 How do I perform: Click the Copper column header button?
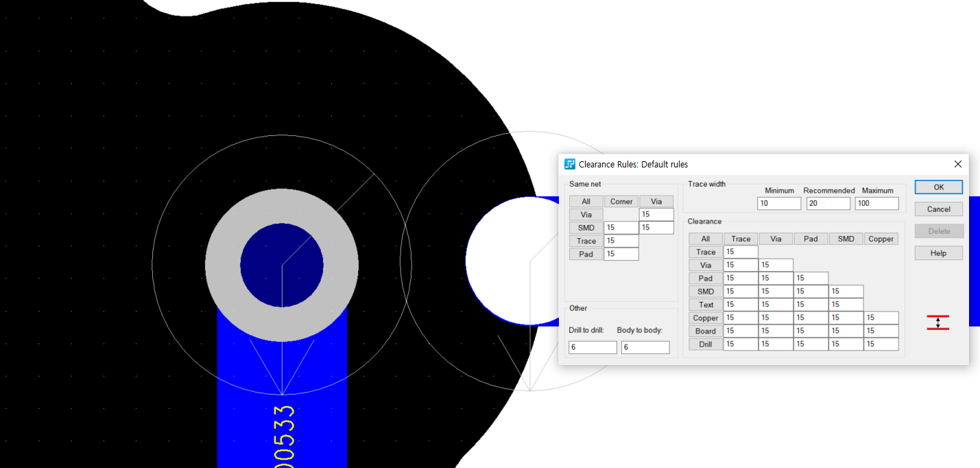[881, 239]
